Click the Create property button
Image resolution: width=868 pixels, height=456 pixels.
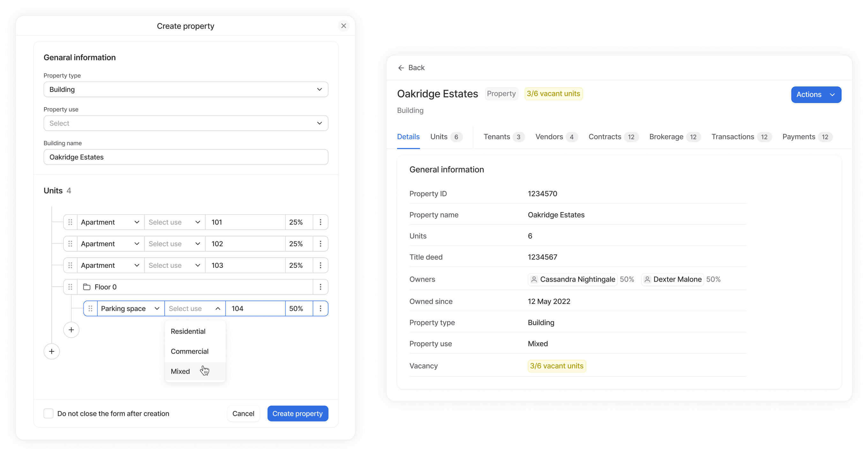click(x=297, y=414)
